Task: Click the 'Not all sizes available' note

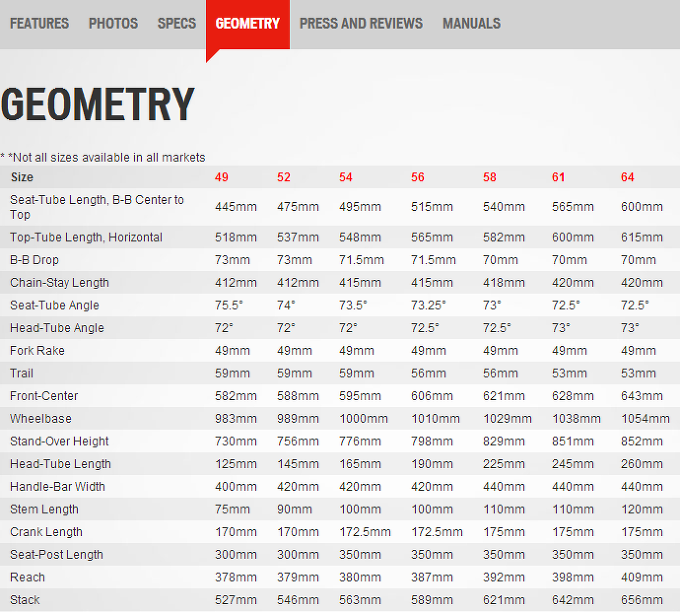Action: click(103, 157)
